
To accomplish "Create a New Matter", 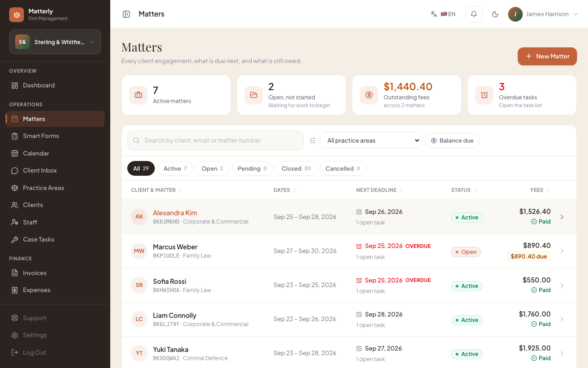I will [x=547, y=56].
